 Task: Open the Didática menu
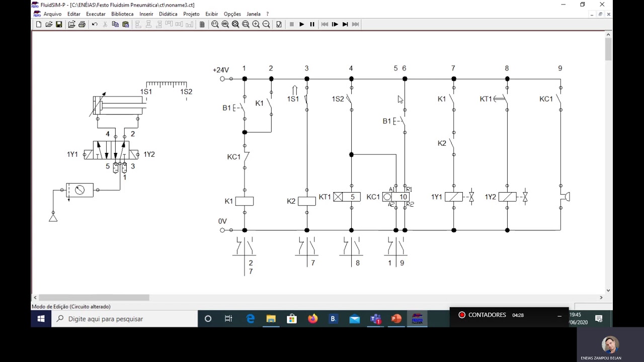168,14
